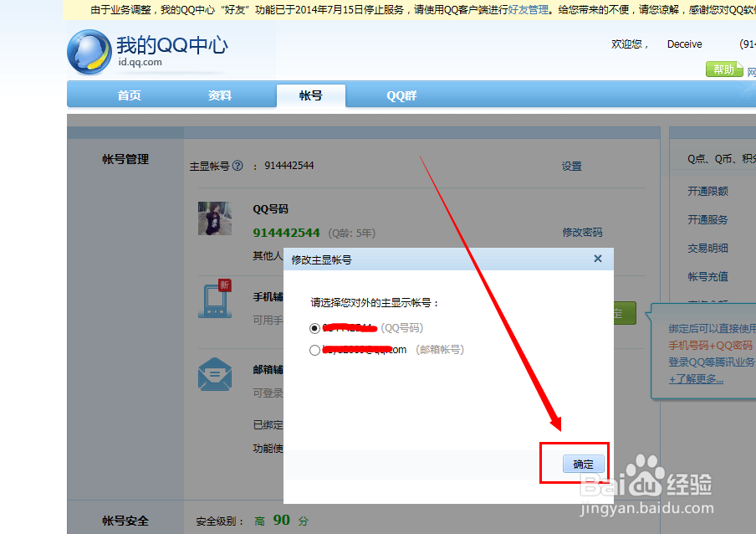The image size is (756, 534).
Task: Click the red 新 badge on the phone icon
Action: tap(225, 285)
